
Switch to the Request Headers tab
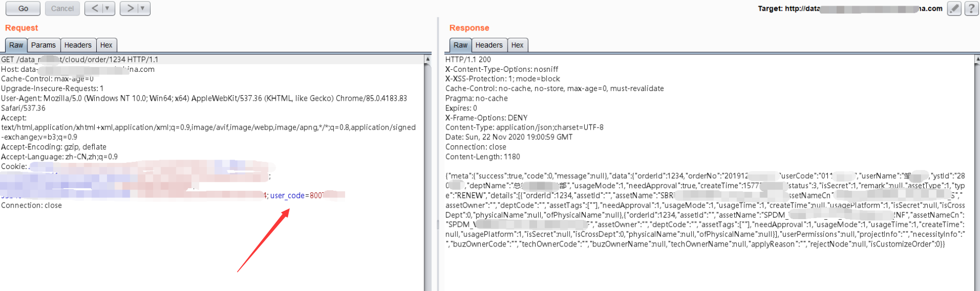78,45
